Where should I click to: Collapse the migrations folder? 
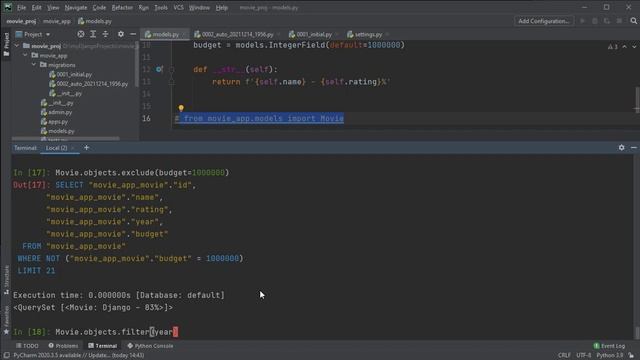[x=34, y=65]
